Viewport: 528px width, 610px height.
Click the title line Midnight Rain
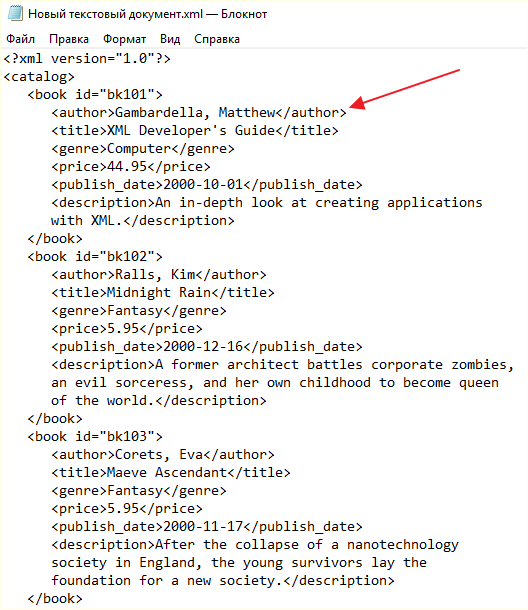[163, 293]
